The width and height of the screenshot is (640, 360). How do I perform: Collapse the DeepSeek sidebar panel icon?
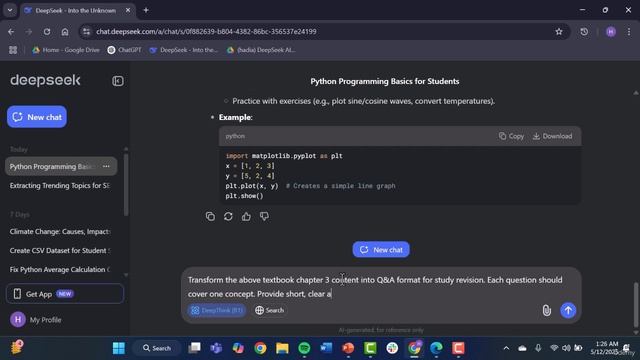click(118, 81)
